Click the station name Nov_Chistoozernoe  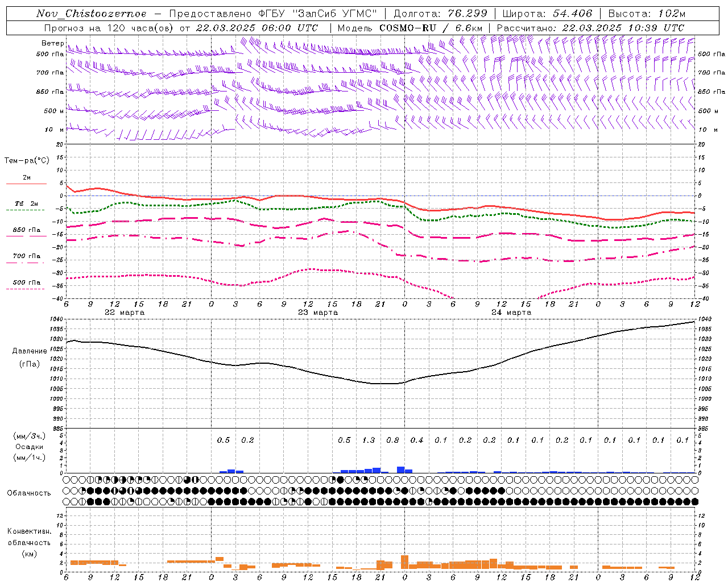92,14
